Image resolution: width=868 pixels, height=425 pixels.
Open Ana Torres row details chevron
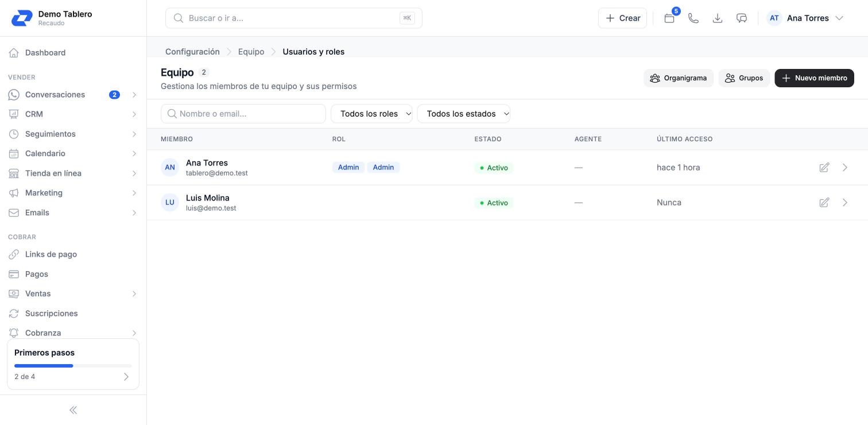point(845,168)
